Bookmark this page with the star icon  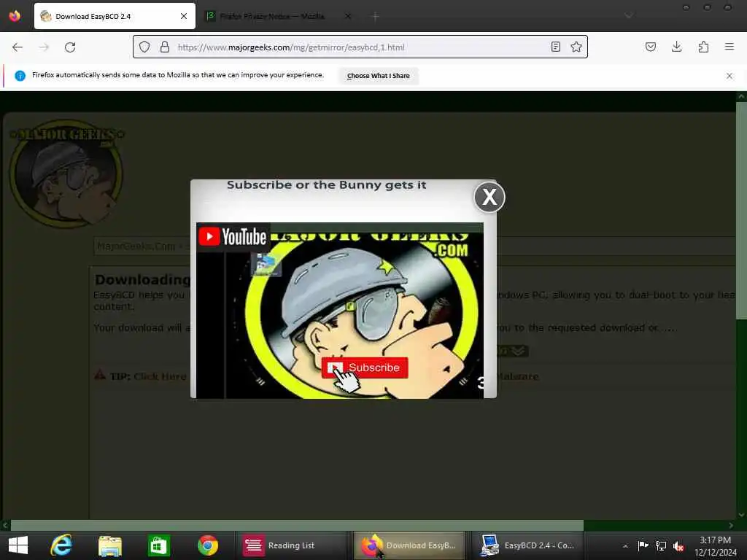point(576,47)
